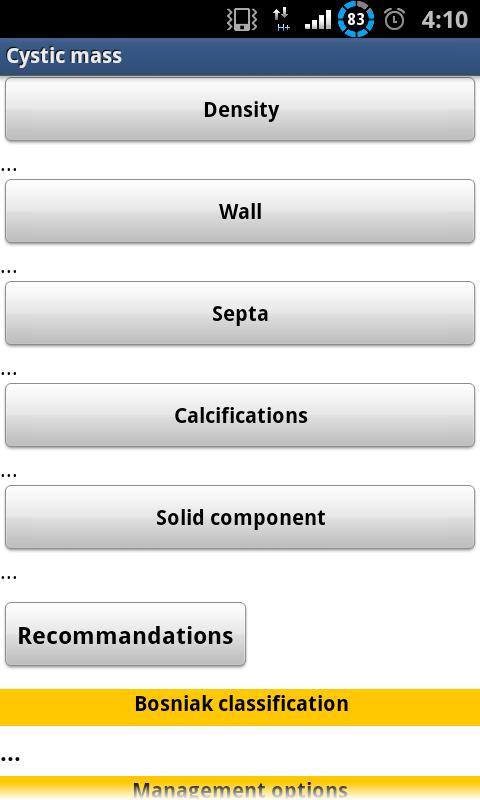Image resolution: width=480 pixels, height=800 pixels.
Task: Tap the Cystic mass title bar
Action: pyautogui.click(x=240, y=56)
